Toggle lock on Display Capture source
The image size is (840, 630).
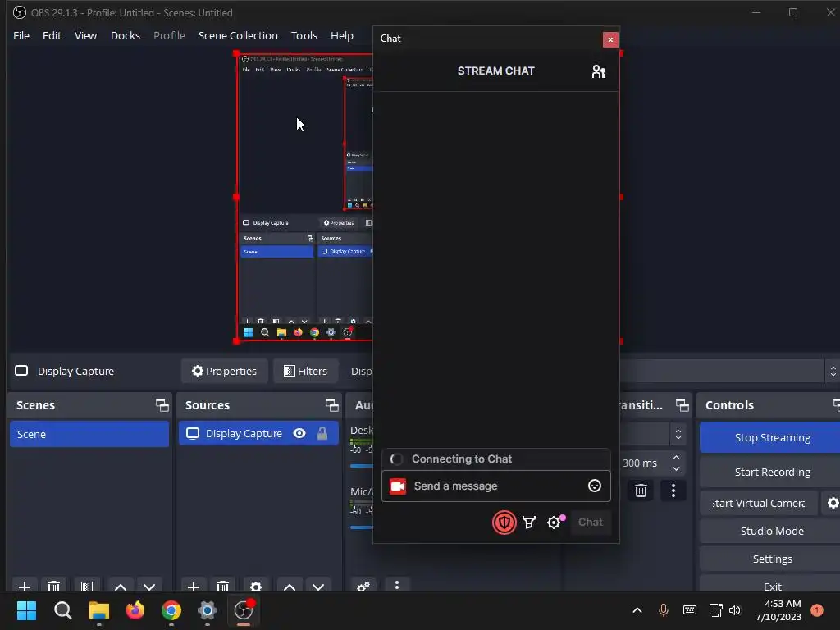[322, 433]
